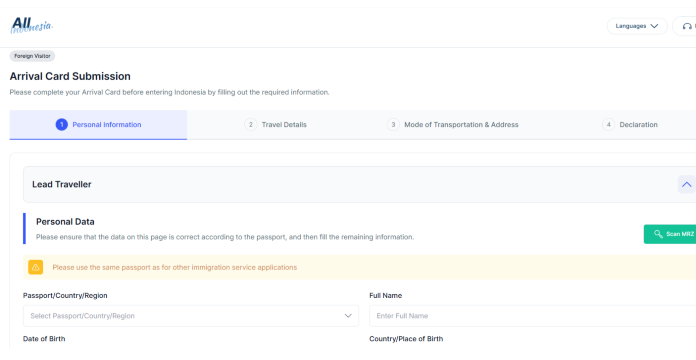Select the Personal Information step tab
Screen dimensions: 696x360
click(x=98, y=125)
